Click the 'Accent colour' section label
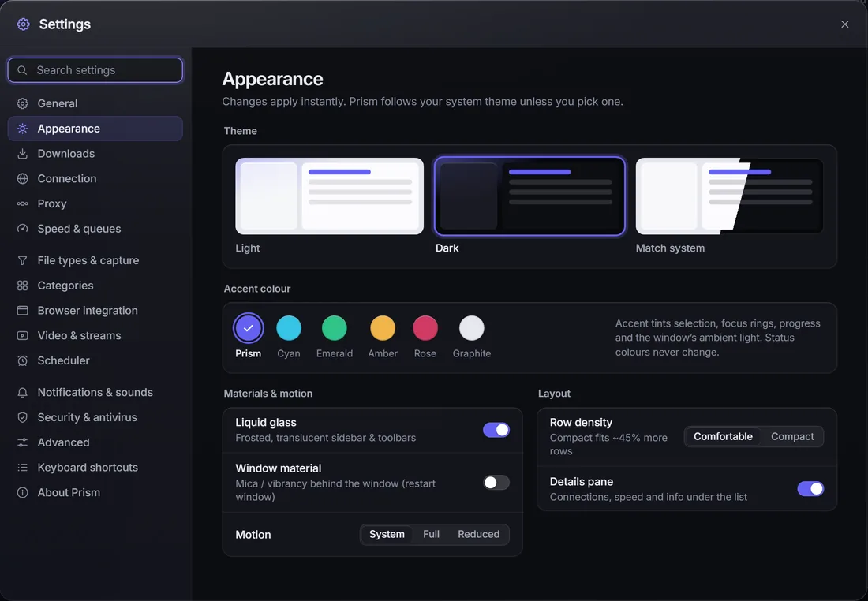 257,289
